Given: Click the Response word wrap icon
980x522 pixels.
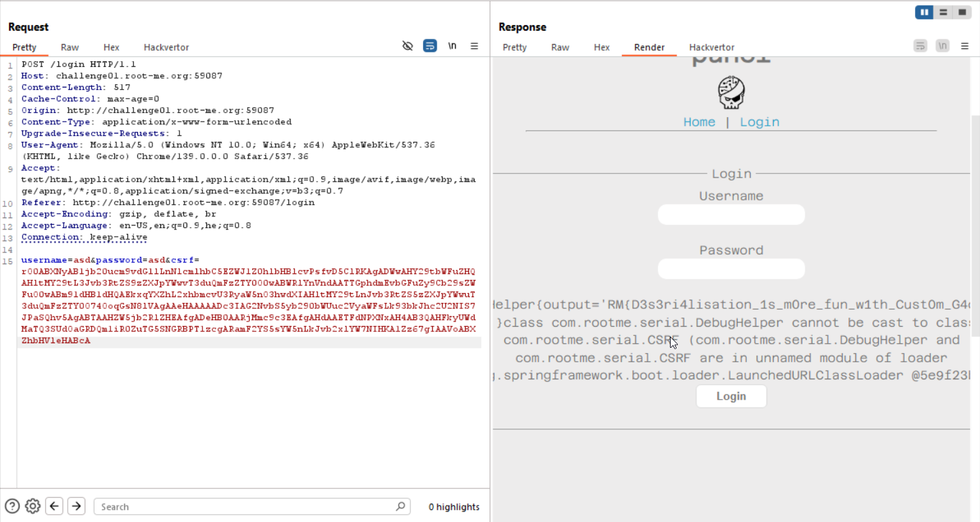Looking at the screenshot, I should point(920,46).
